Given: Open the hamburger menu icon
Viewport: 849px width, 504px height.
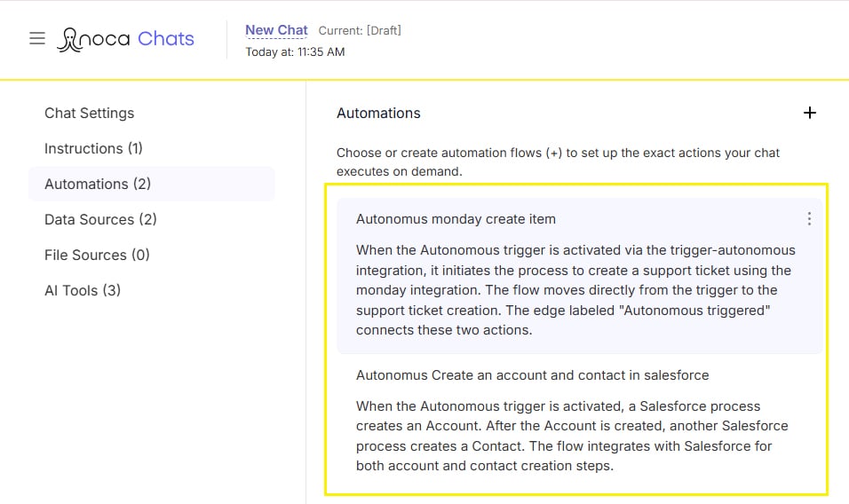Looking at the screenshot, I should point(37,38).
